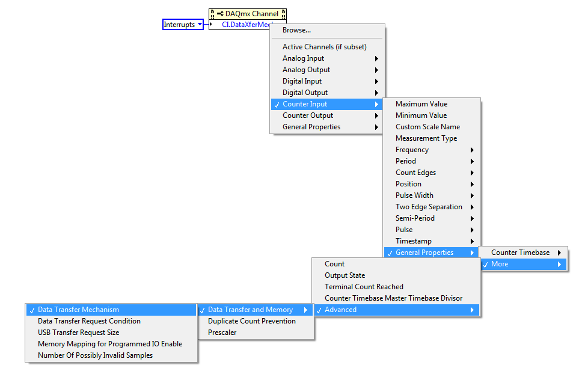Expand the Analog Output submenu

(x=327, y=70)
